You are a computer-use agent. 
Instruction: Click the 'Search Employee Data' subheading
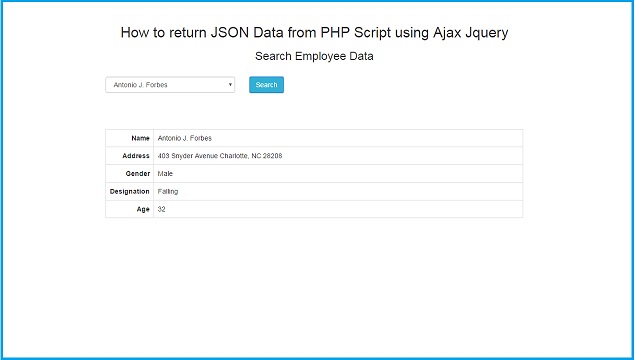tap(314, 56)
